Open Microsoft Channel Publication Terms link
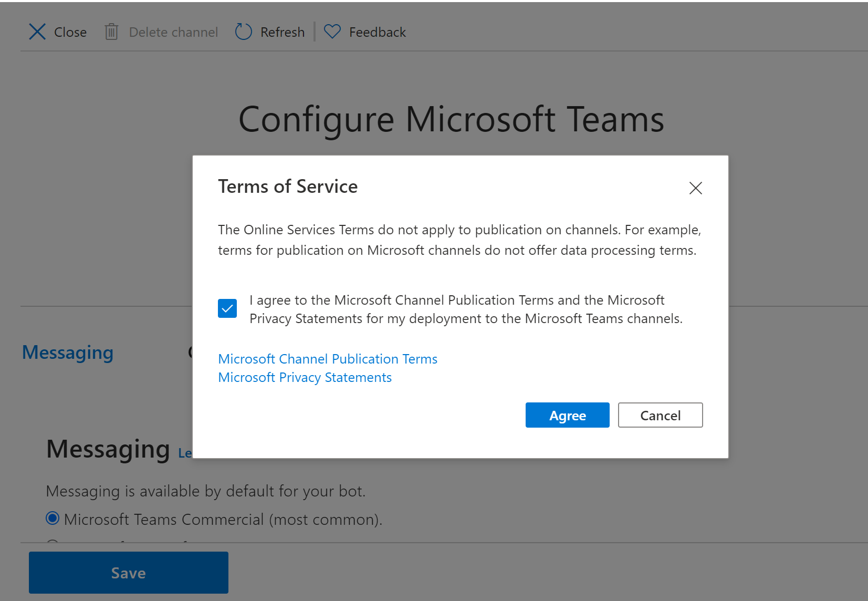This screenshot has height=601, width=868. 328,359
